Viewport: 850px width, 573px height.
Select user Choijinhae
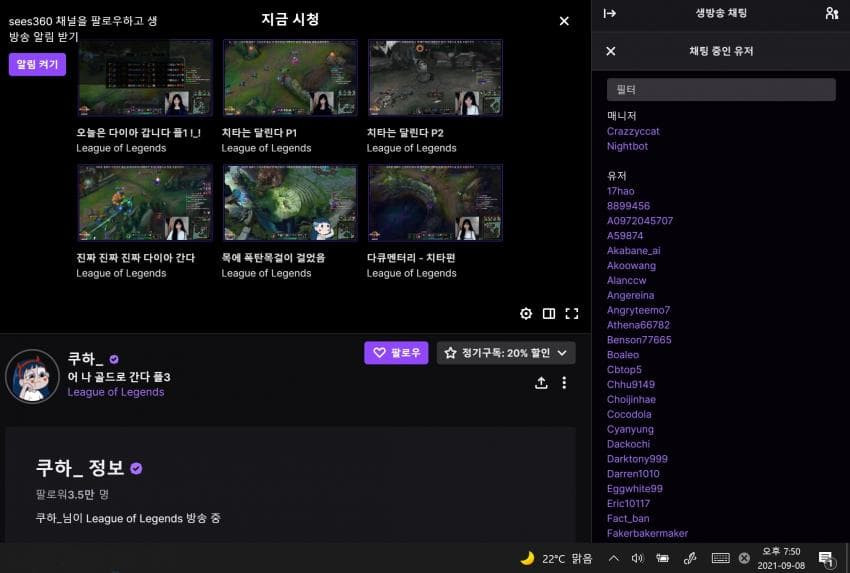point(631,400)
